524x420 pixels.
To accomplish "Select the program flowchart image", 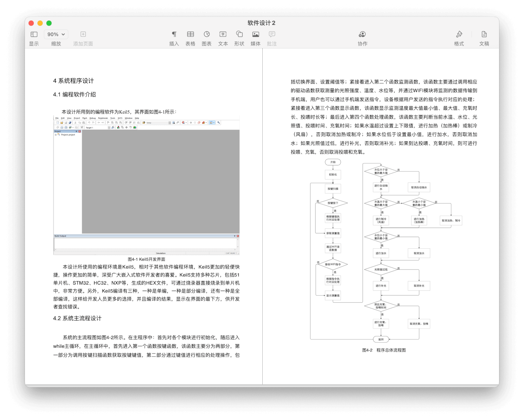I will coord(385,251).
